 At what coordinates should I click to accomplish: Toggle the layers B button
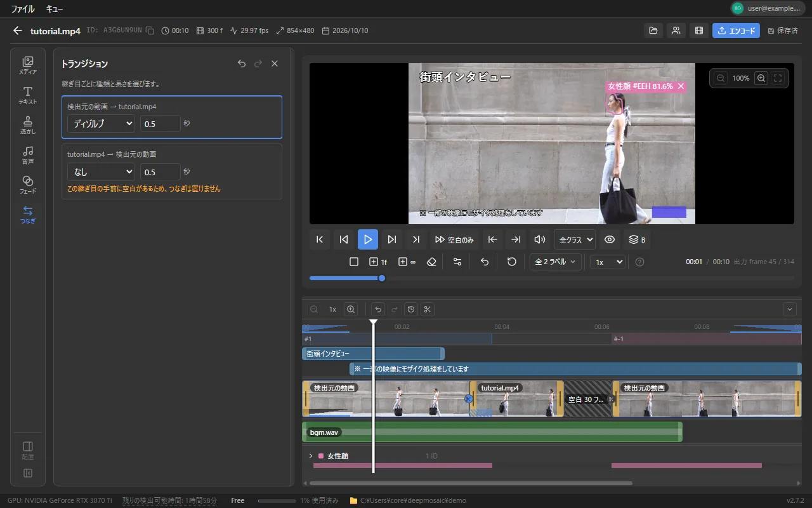tap(637, 239)
